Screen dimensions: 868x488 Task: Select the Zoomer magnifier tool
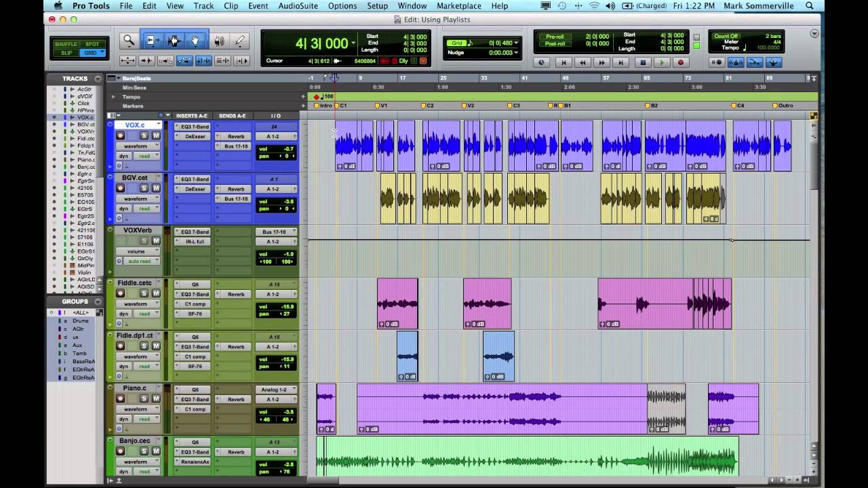(129, 41)
